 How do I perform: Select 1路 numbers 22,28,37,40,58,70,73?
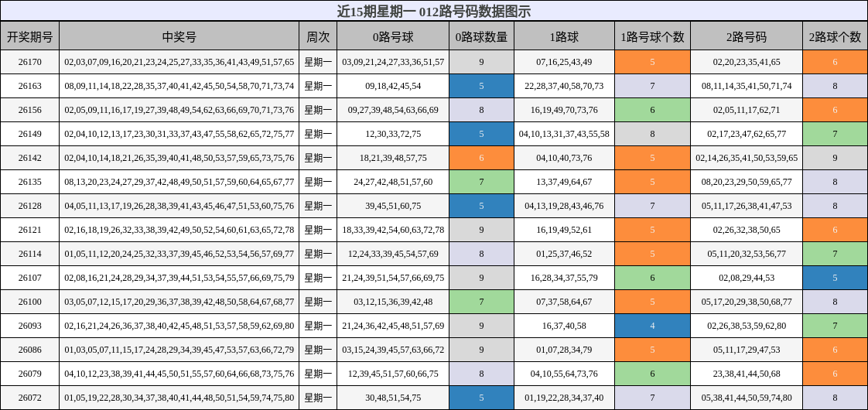564,86
